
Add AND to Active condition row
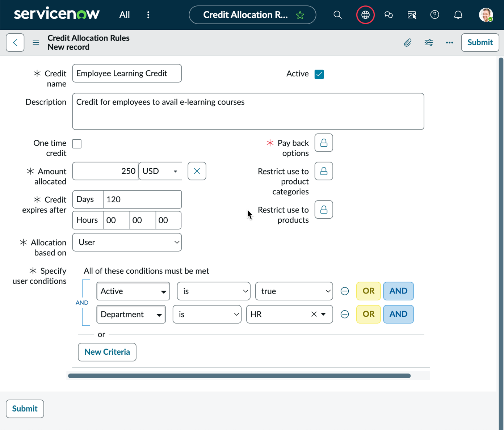[x=398, y=291]
